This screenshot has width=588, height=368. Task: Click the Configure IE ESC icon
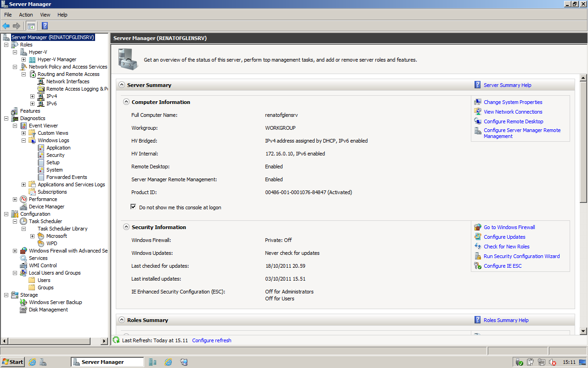478,266
